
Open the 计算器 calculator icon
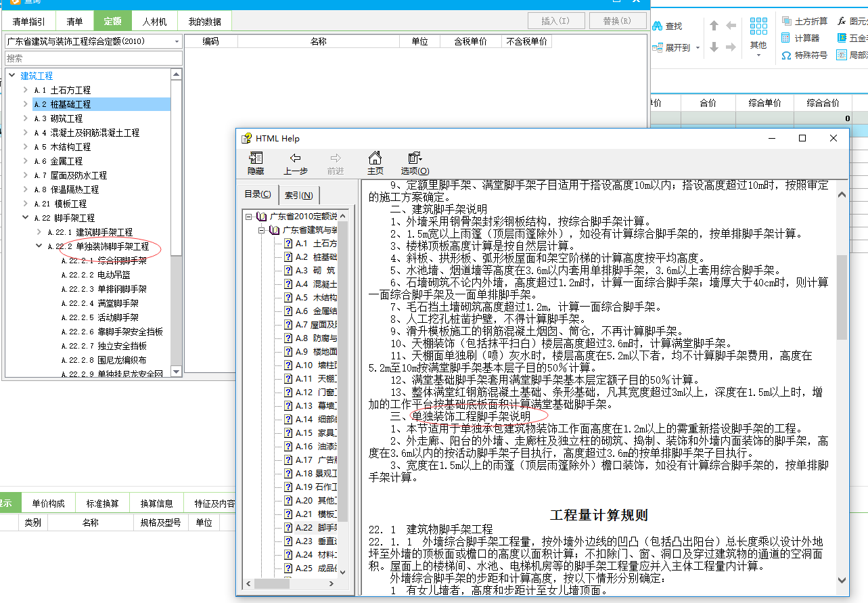pyautogui.click(x=786, y=38)
